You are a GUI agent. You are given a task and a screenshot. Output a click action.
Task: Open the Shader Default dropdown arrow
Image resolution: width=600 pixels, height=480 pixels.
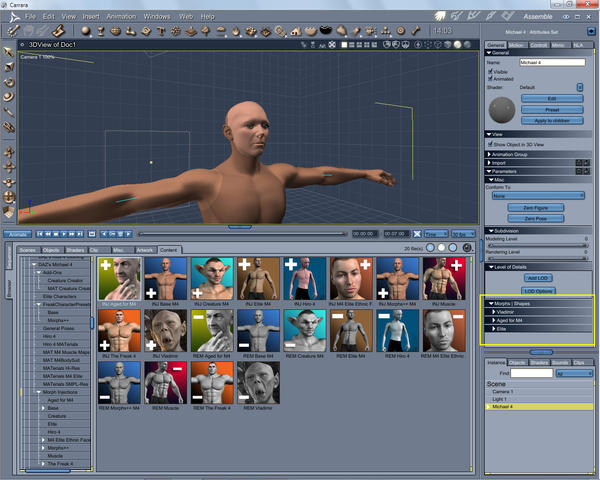[580, 87]
